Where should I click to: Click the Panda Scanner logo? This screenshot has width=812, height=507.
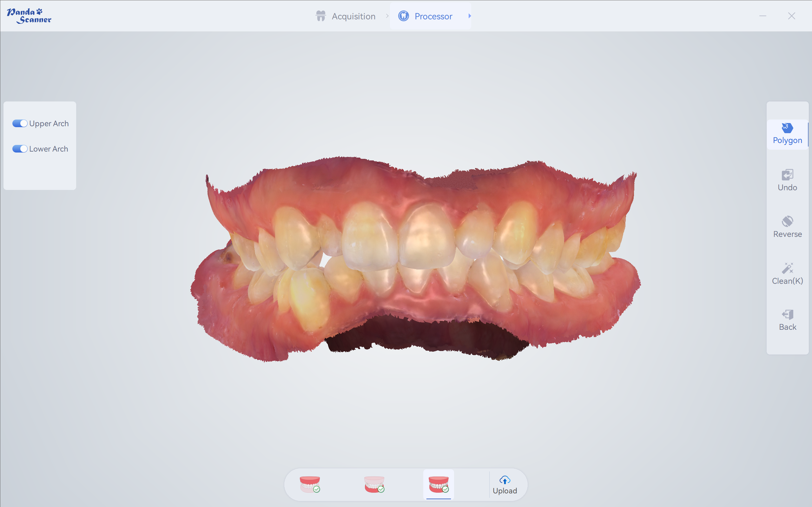pyautogui.click(x=29, y=15)
